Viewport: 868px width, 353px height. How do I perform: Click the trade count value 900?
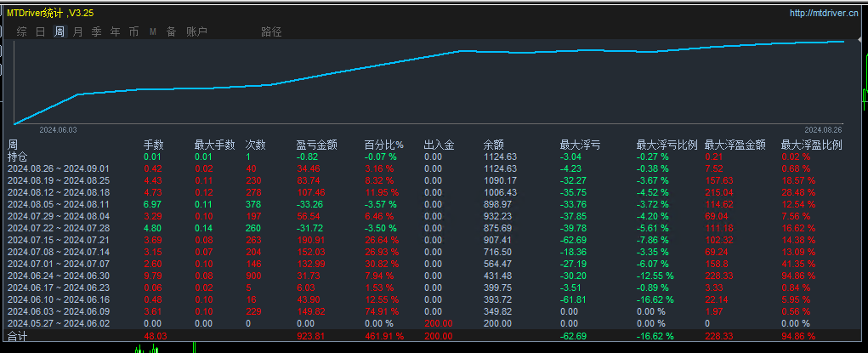tap(252, 276)
